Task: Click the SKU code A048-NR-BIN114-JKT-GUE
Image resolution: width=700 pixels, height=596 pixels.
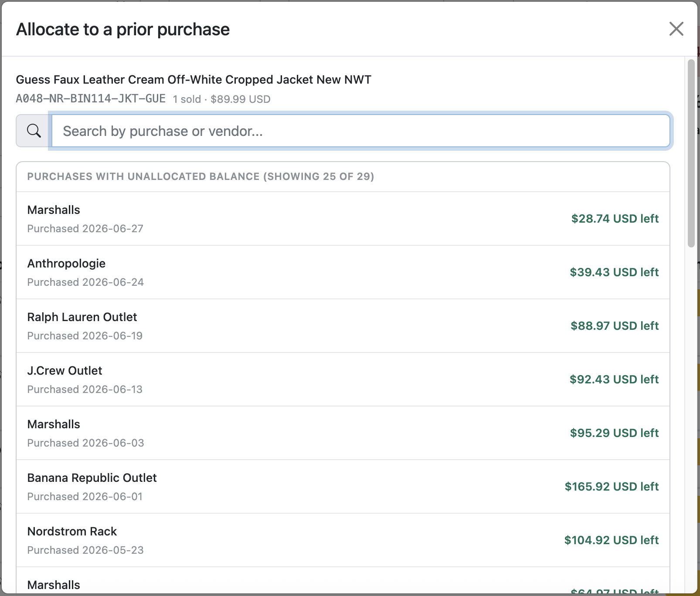Action: pos(91,99)
